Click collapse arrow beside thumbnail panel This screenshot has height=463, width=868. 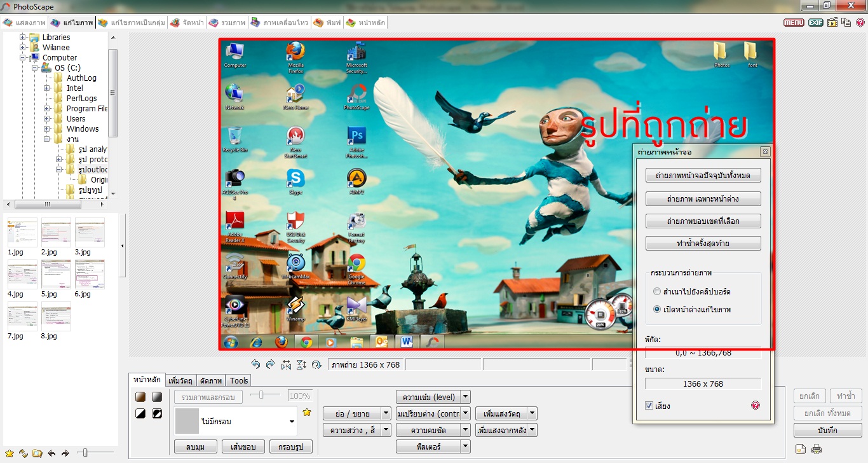123,245
